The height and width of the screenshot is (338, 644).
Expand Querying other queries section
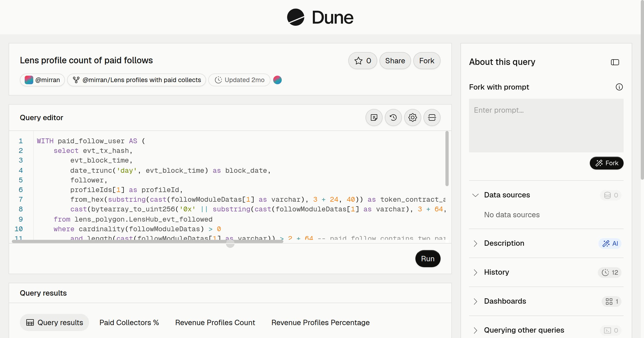pos(475,330)
